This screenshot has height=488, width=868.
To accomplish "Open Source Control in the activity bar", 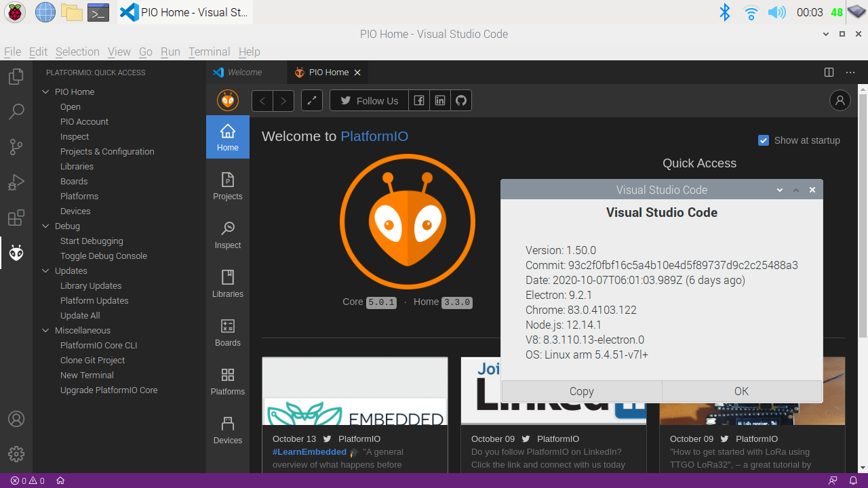I will (x=16, y=147).
